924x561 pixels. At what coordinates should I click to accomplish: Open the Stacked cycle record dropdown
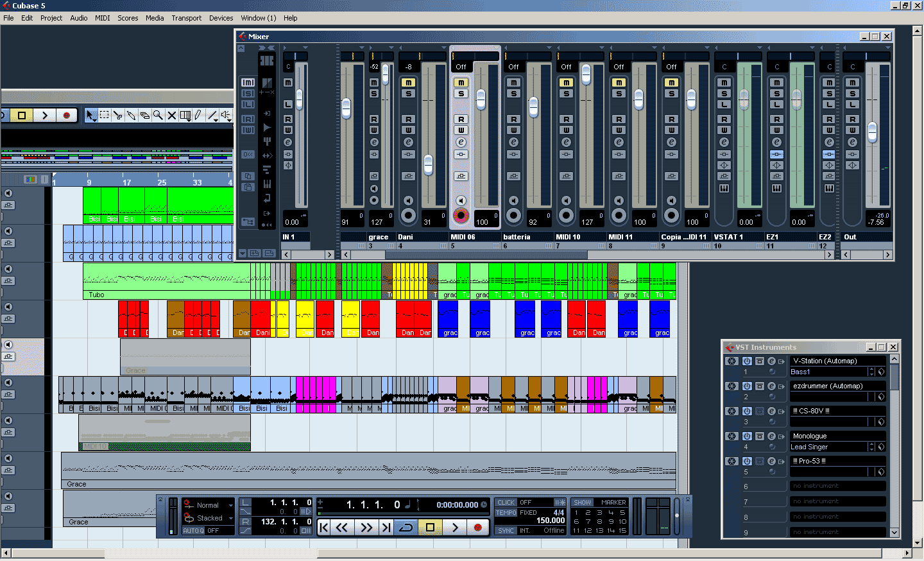209,518
